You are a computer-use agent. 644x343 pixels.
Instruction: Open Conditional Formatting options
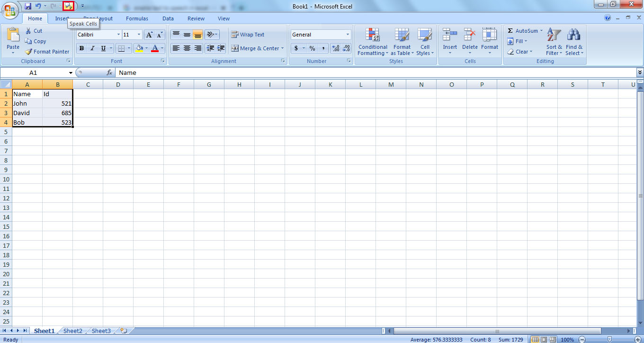tap(373, 42)
